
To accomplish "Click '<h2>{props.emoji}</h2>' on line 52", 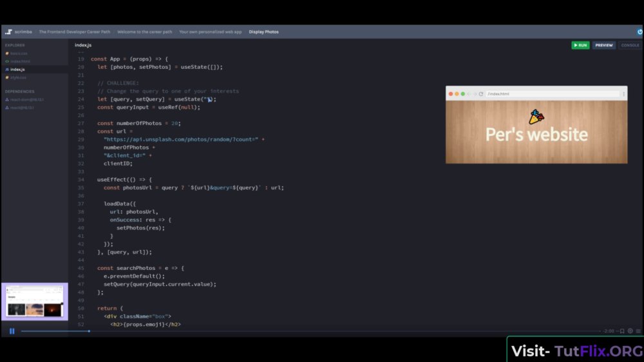I will pos(146,324).
